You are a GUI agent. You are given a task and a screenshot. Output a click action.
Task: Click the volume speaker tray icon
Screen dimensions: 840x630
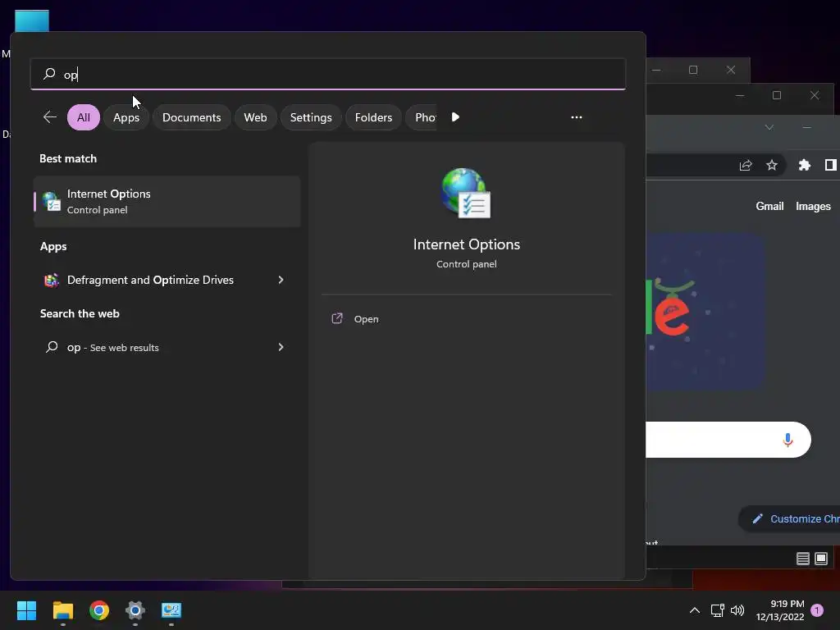(737, 610)
